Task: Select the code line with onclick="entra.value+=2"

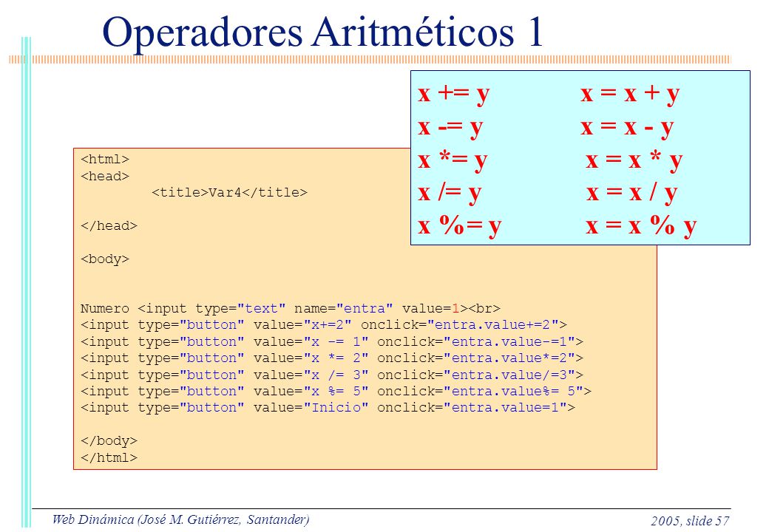Action: (324, 325)
